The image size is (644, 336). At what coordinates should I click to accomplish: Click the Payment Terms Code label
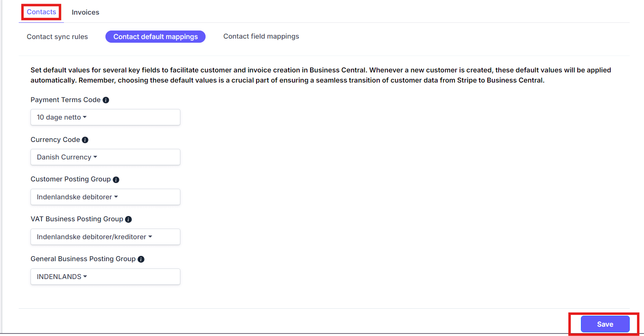[66, 100]
